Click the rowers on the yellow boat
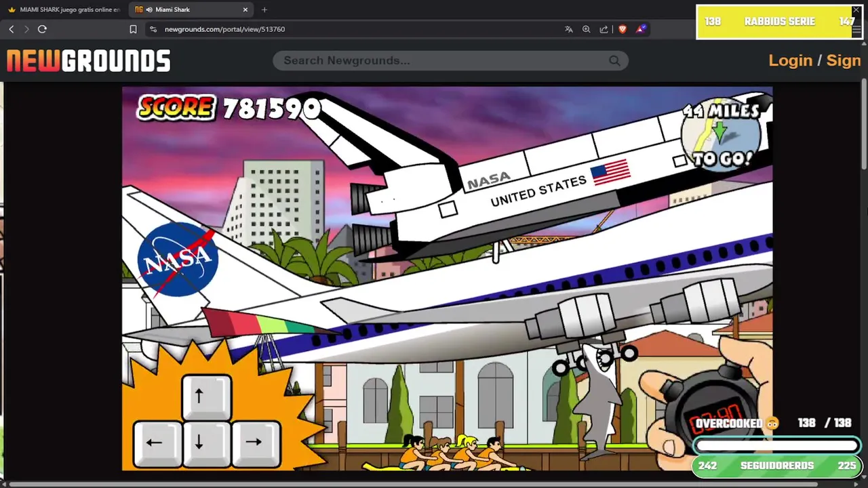This screenshot has width=868, height=488. pos(451,453)
